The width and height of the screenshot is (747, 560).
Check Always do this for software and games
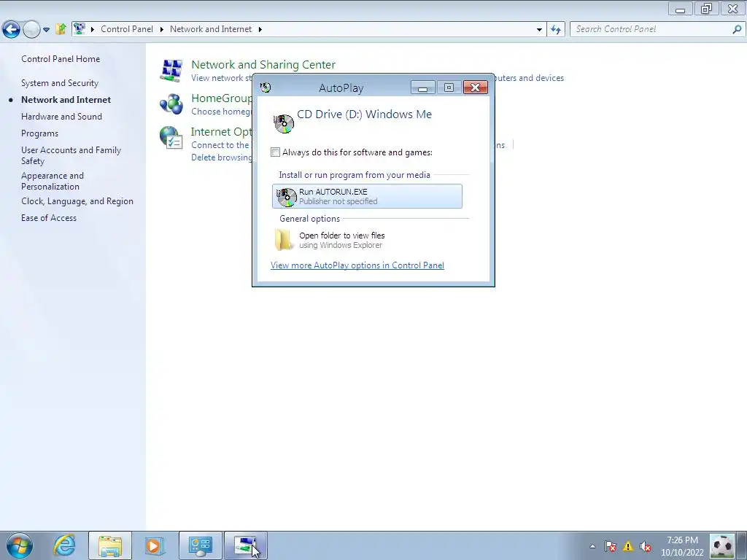coord(275,152)
